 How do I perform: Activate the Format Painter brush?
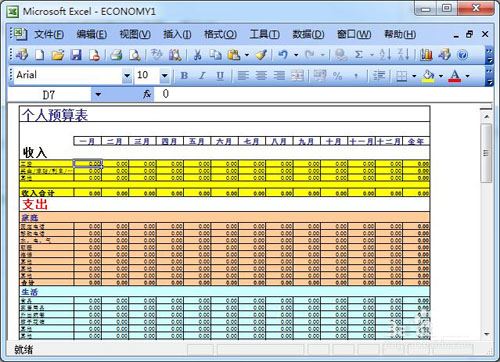click(x=261, y=55)
